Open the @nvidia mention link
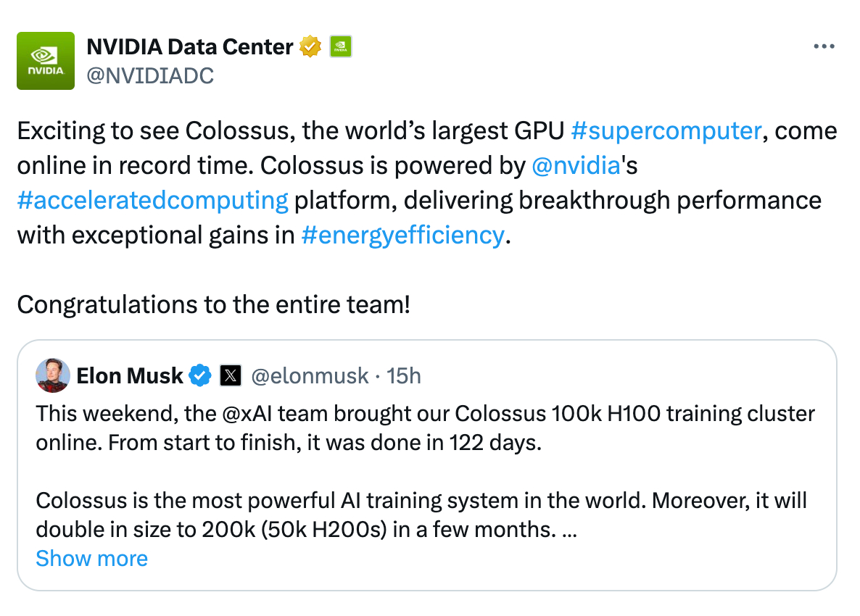Image resolution: width=860 pixels, height=616 pixels. (576, 165)
